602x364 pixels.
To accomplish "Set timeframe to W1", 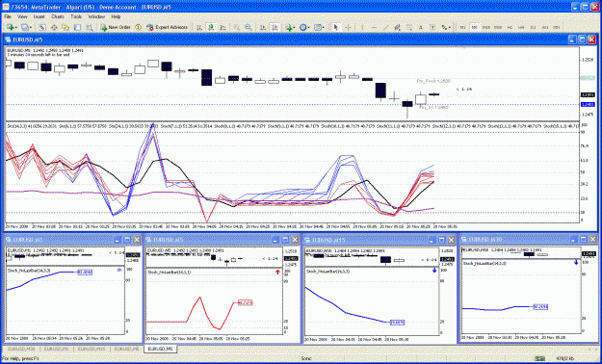I will 545,27.
